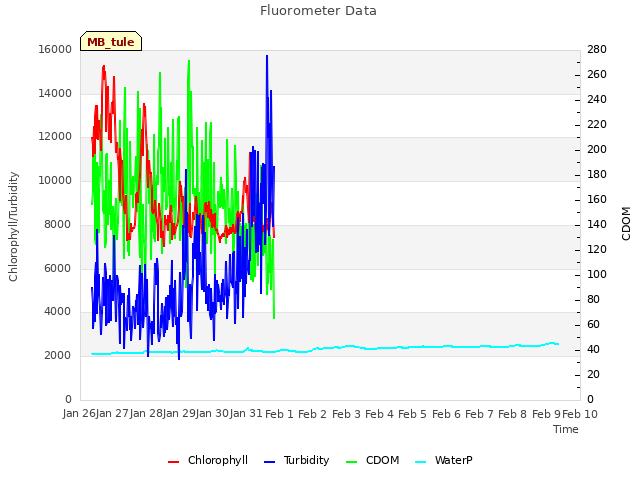Click the 16000 left axis tick label

(x=55, y=49)
